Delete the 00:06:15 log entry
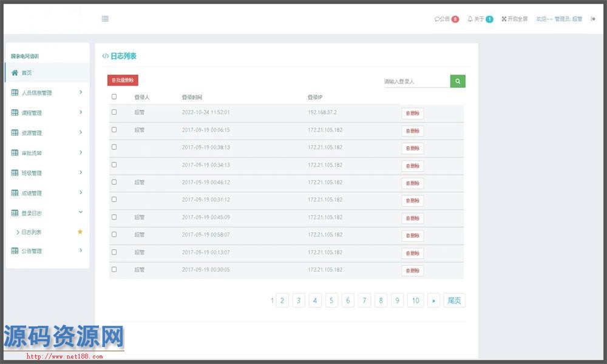Screen dimensions: 607x364 click(413, 131)
